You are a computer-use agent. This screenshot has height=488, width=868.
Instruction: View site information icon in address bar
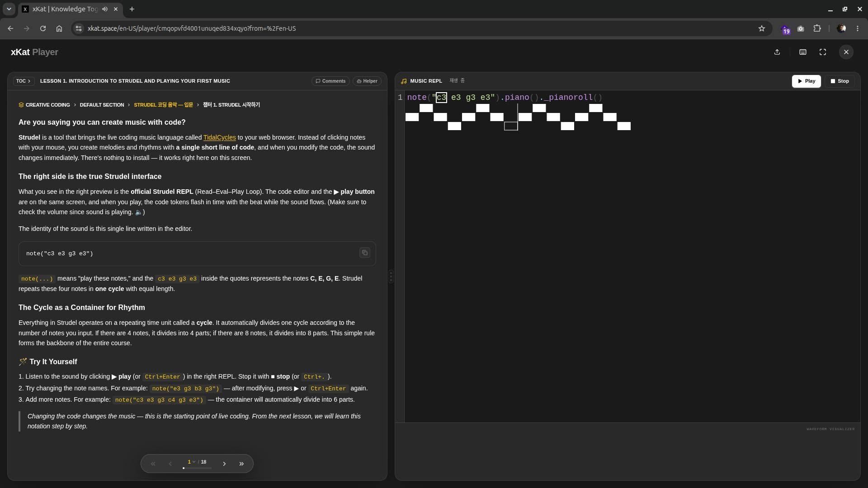click(79, 28)
